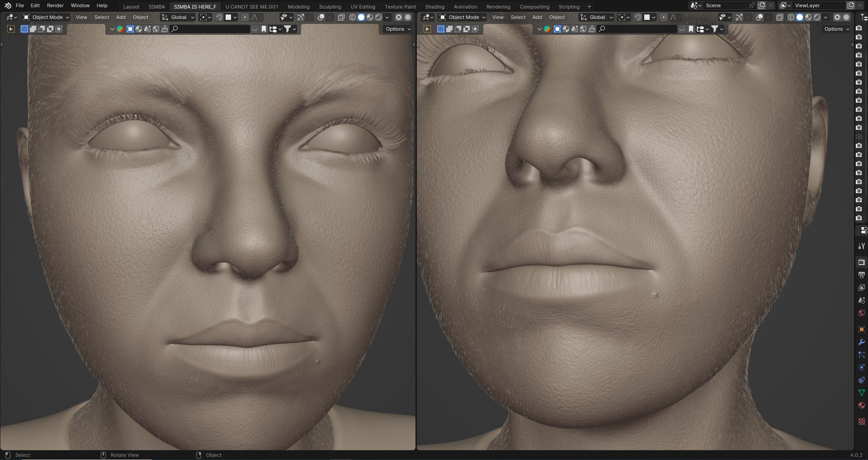
Task: Click left asset bar search field
Action: (x=210, y=29)
